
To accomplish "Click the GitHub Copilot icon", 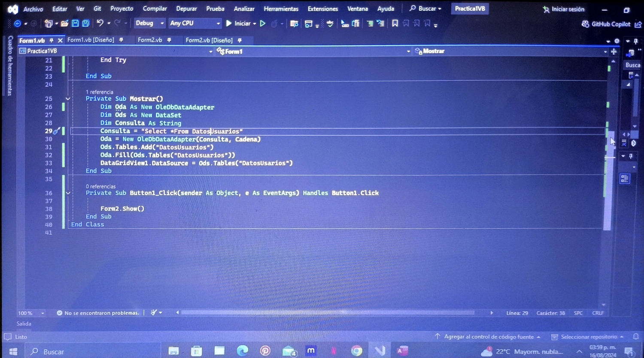I will click(585, 24).
